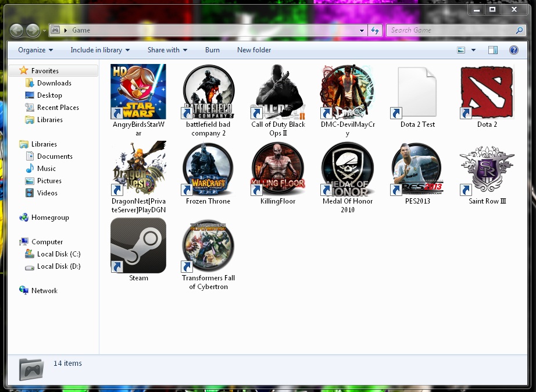Click "14 items" in the details pane
The width and height of the screenshot is (536, 392).
pos(67,364)
